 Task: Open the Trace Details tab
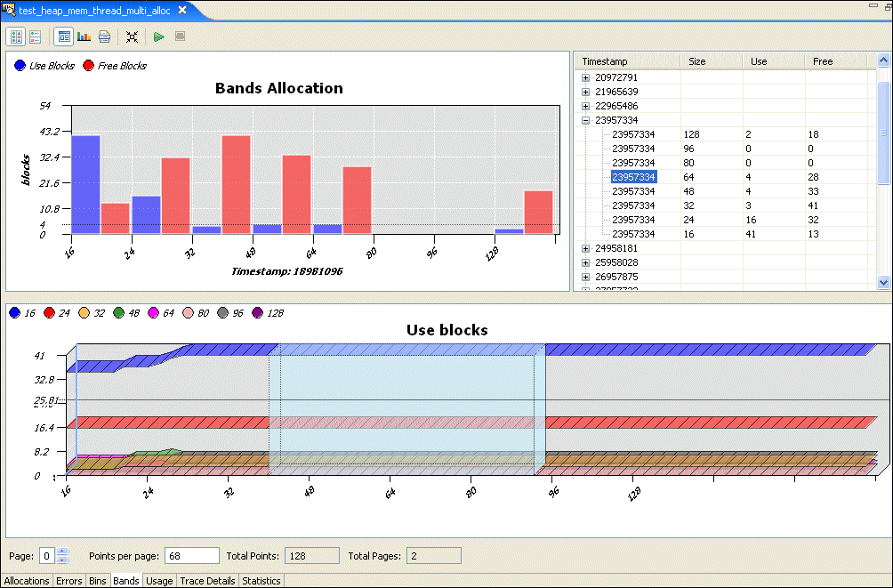[x=207, y=581]
